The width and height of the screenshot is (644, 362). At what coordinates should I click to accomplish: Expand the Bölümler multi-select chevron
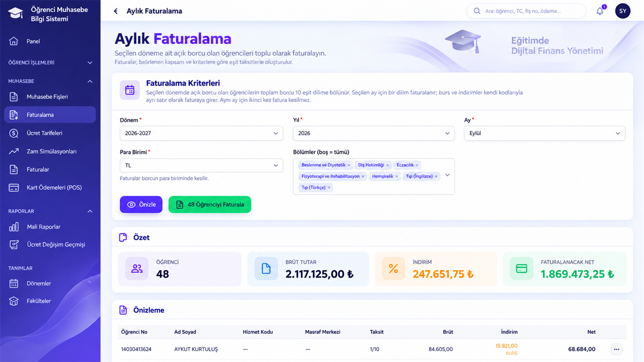point(447,175)
